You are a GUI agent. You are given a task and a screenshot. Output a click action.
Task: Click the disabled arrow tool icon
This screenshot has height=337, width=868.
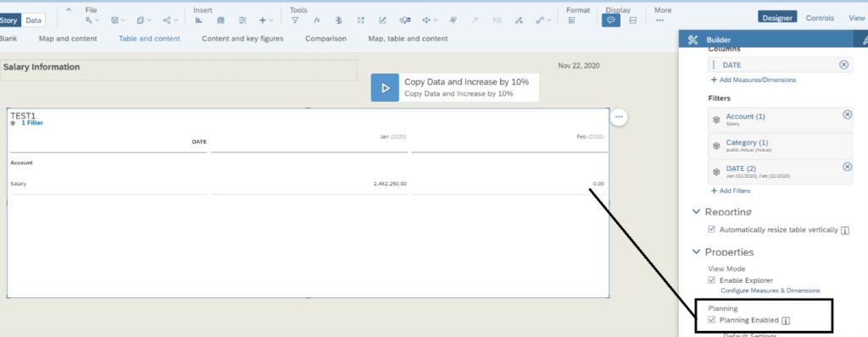point(475,20)
